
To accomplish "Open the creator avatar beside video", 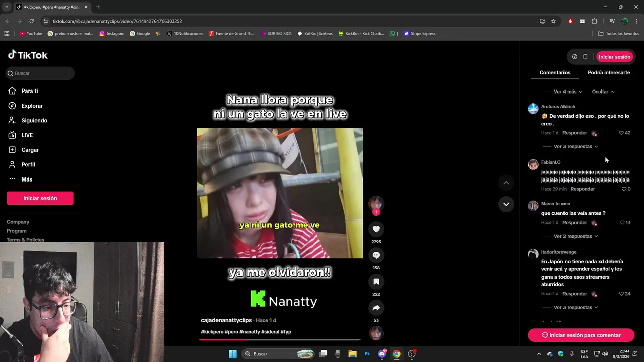I will (376, 203).
